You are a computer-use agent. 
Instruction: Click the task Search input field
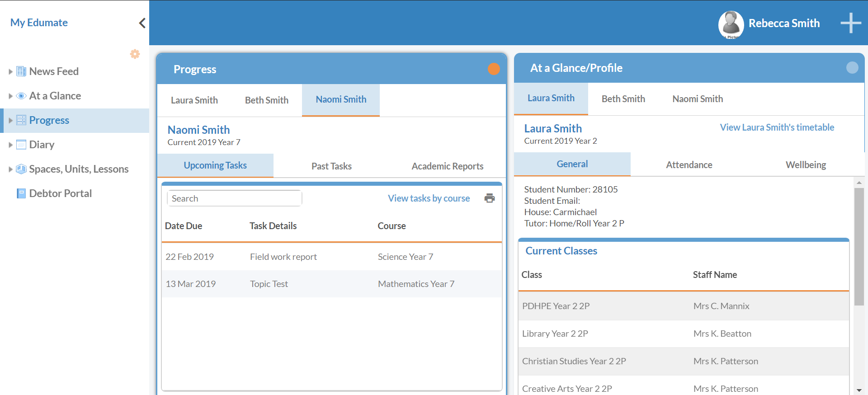[x=234, y=198]
